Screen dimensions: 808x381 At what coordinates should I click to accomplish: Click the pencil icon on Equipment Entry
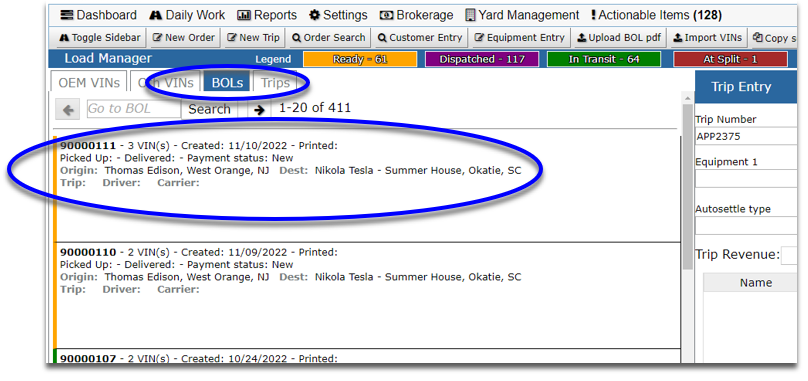479,38
